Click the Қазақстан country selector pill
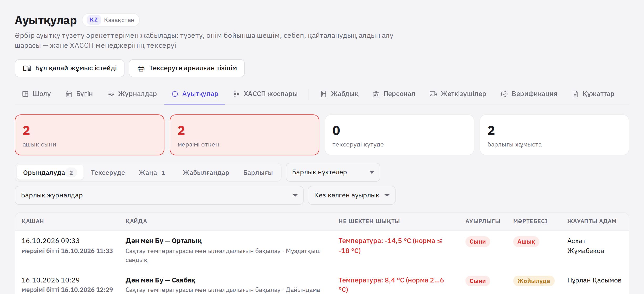The image size is (644, 294). pos(111,20)
